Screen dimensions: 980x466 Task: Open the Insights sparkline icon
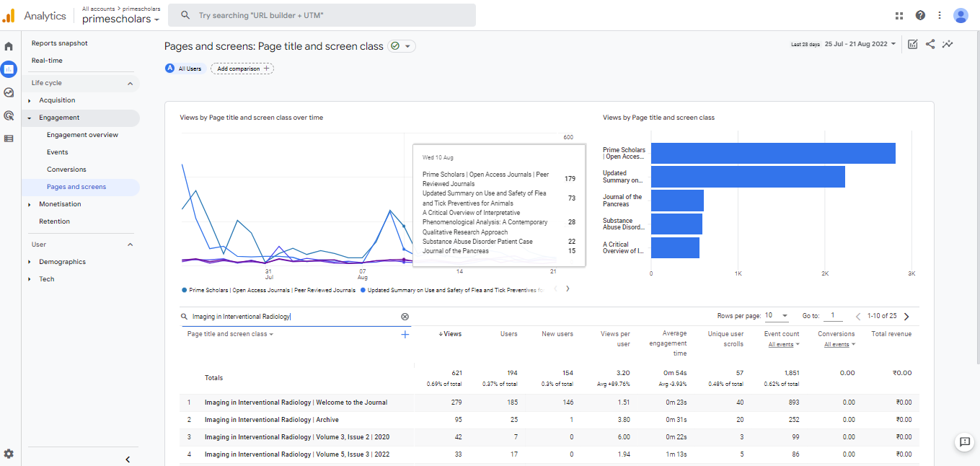948,44
